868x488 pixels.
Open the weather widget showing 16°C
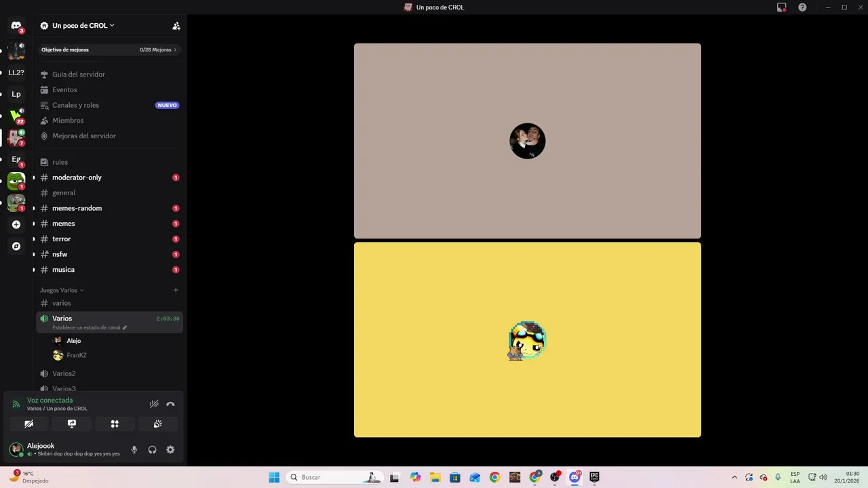[28, 477]
